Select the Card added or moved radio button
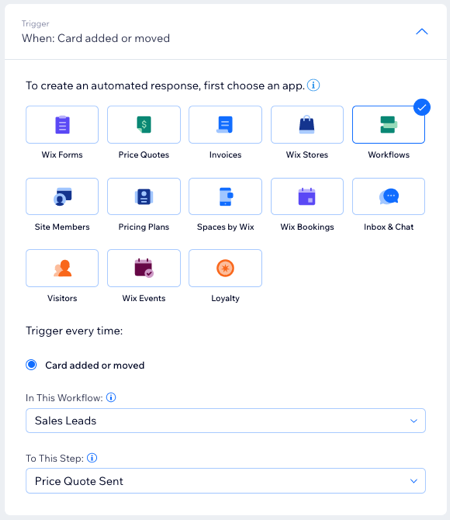The image size is (450, 520). [31, 365]
